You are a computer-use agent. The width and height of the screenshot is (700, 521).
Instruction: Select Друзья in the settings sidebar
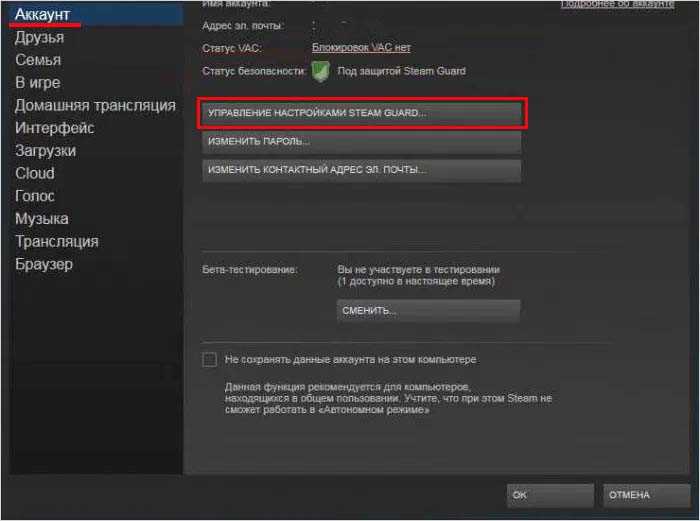click(x=39, y=37)
